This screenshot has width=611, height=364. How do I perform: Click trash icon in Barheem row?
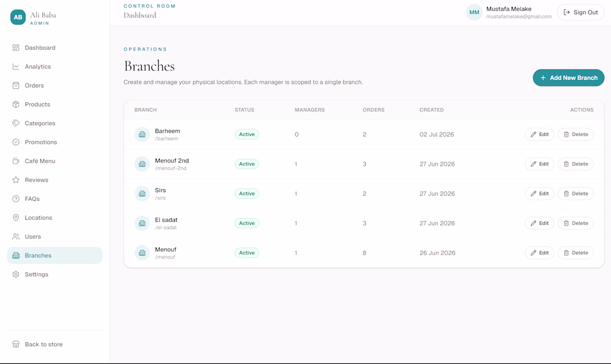click(x=566, y=134)
